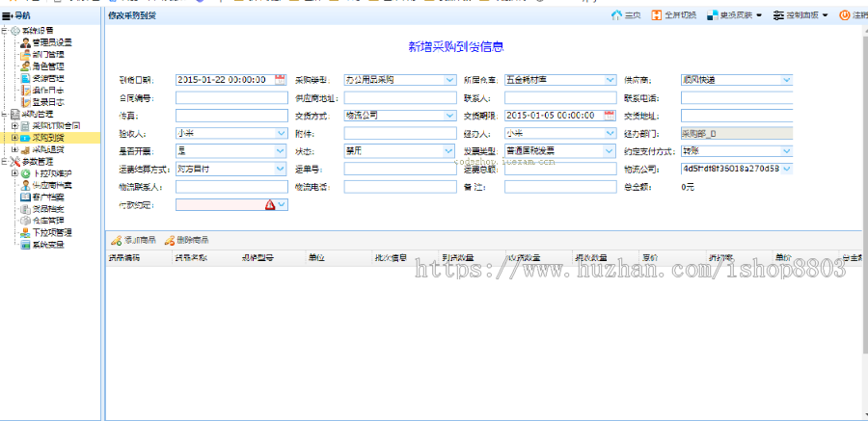Click the 删除商品 button label

[x=193, y=241]
